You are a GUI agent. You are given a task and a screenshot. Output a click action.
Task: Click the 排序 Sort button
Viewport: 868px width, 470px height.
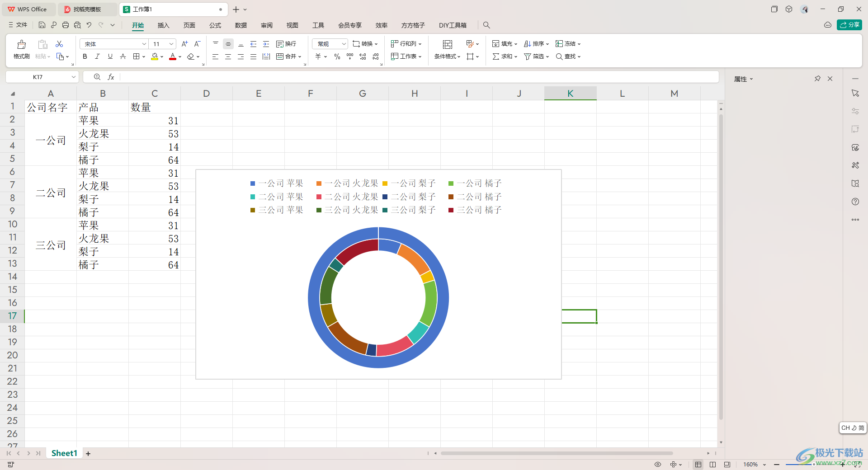point(537,44)
